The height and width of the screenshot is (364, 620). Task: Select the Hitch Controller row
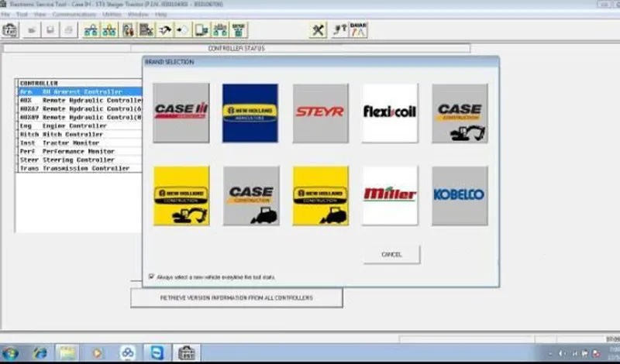[81, 135]
